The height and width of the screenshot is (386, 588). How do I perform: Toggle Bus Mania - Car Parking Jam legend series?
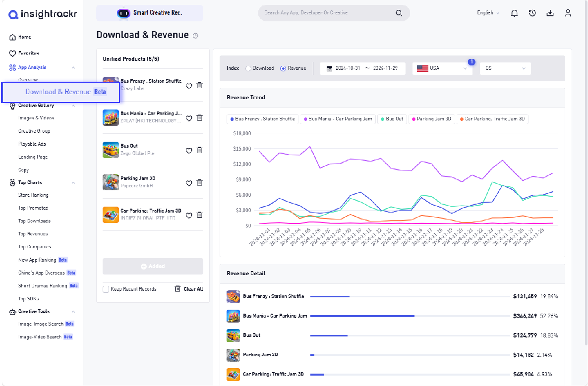(x=338, y=119)
